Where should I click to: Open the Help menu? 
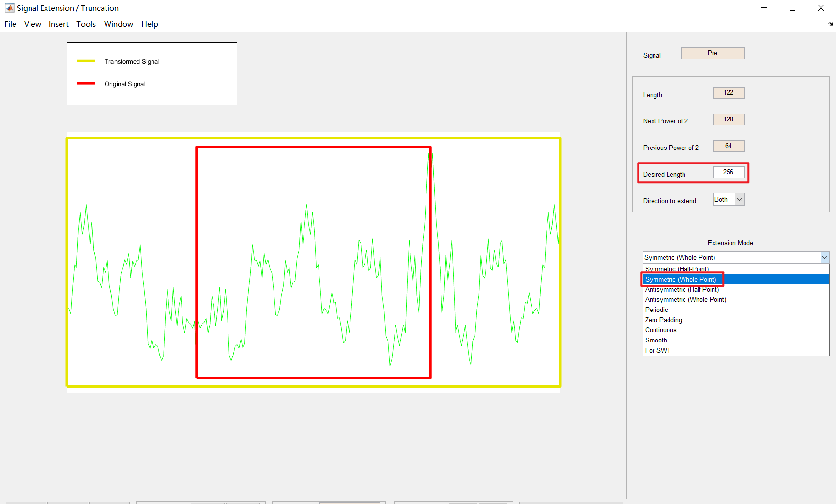point(150,24)
